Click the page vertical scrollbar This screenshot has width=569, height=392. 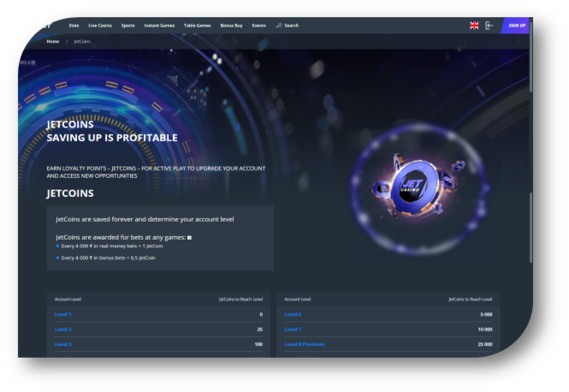pyautogui.click(x=531, y=214)
